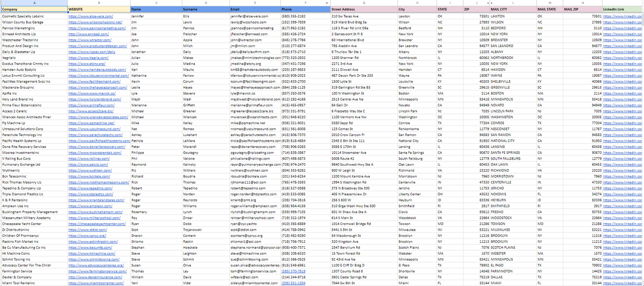Image resolution: width=644 pixels, height=286 pixels.
Task: Select the phone cell (580) 355-2182
Action: click(305, 16)
